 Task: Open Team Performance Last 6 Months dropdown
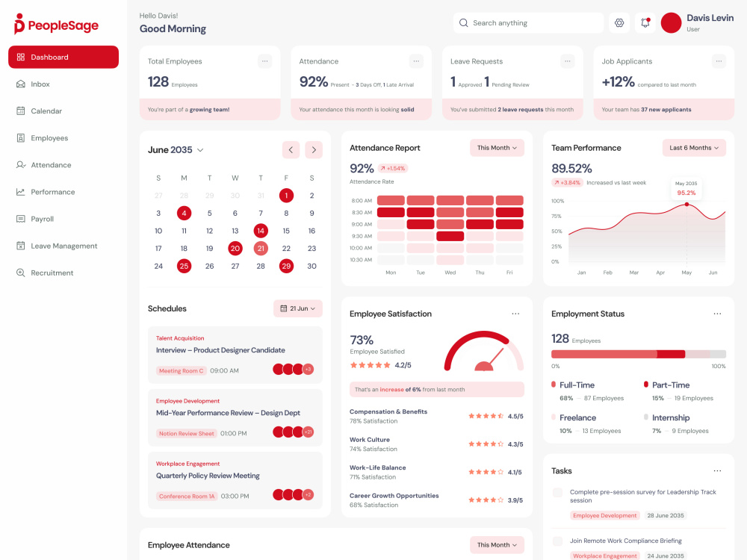click(x=694, y=148)
